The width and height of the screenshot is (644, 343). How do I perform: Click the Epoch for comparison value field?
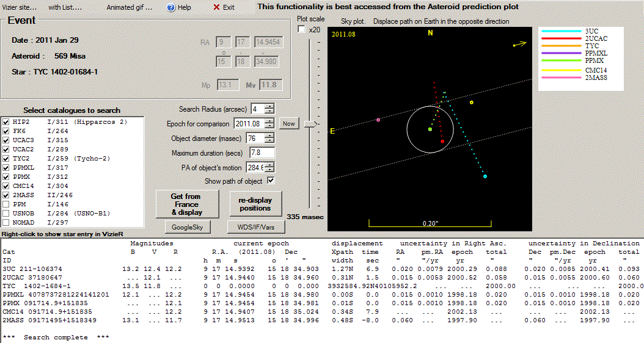click(x=249, y=123)
